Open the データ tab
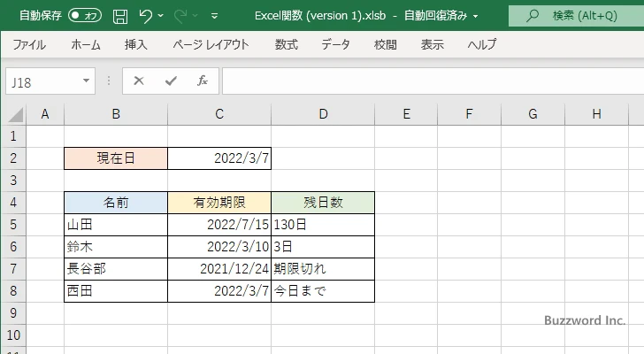 [335, 44]
